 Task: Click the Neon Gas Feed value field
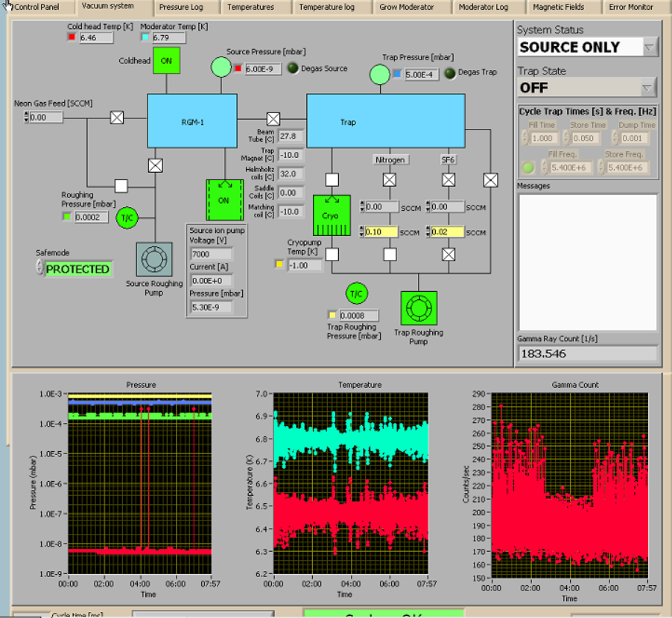tap(48, 118)
